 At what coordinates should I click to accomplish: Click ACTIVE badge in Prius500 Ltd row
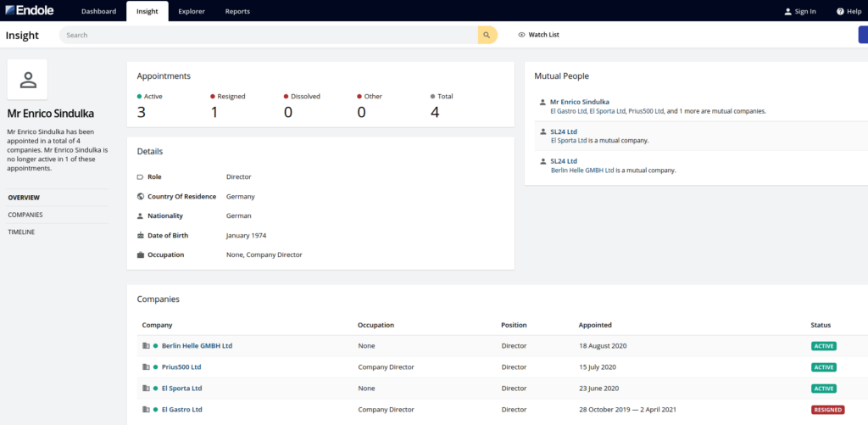pyautogui.click(x=824, y=367)
